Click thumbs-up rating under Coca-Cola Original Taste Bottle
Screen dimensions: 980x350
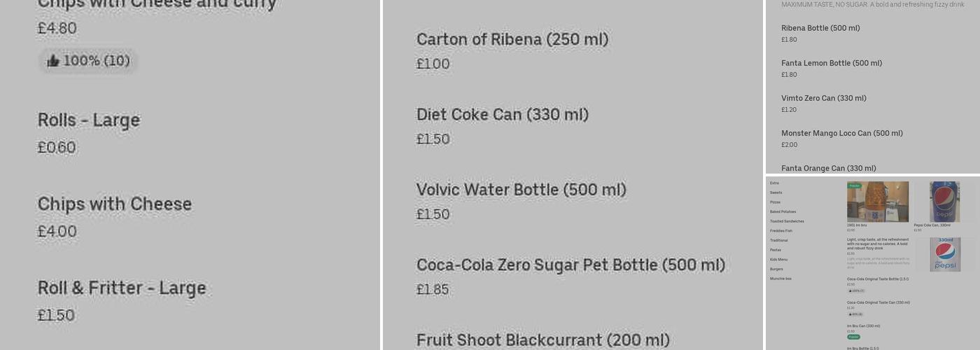pyautogui.click(x=856, y=290)
